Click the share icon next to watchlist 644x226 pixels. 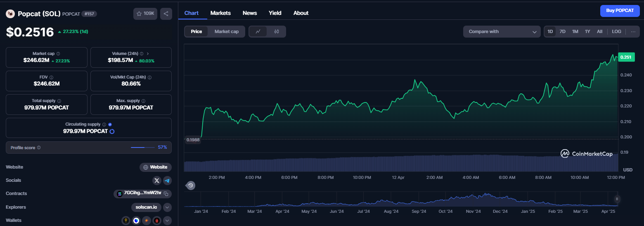166,14
